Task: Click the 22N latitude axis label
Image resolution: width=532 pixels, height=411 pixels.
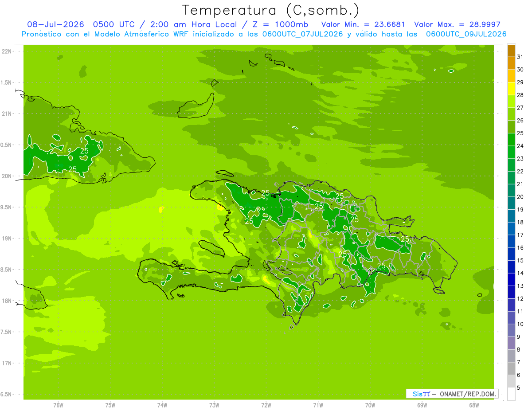Action: point(8,51)
